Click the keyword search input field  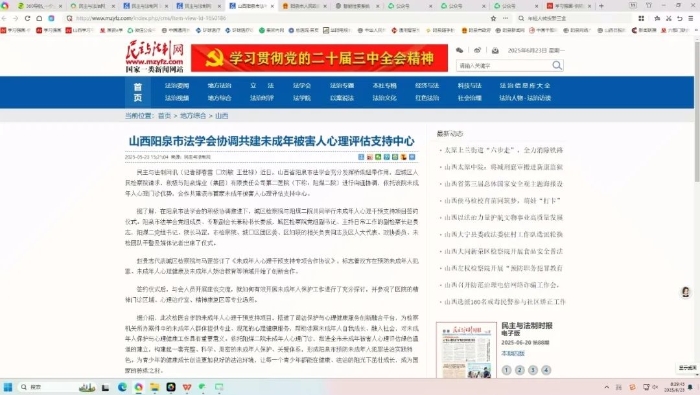point(504,66)
